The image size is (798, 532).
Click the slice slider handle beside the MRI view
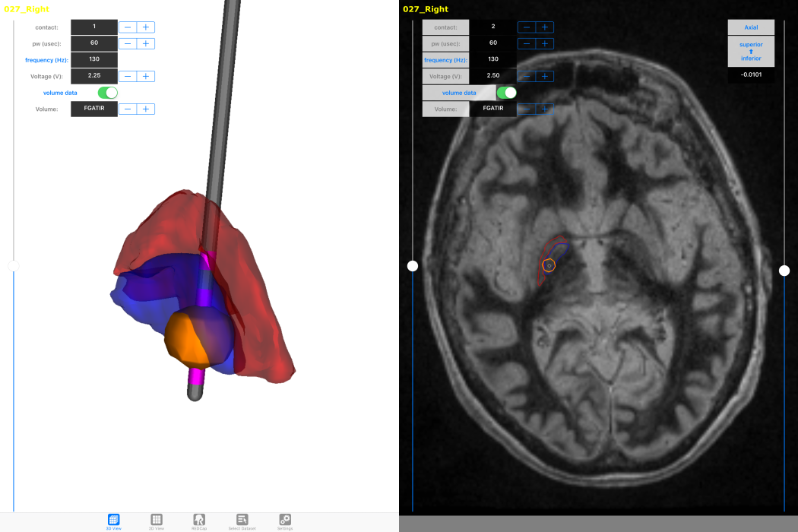pos(413,265)
